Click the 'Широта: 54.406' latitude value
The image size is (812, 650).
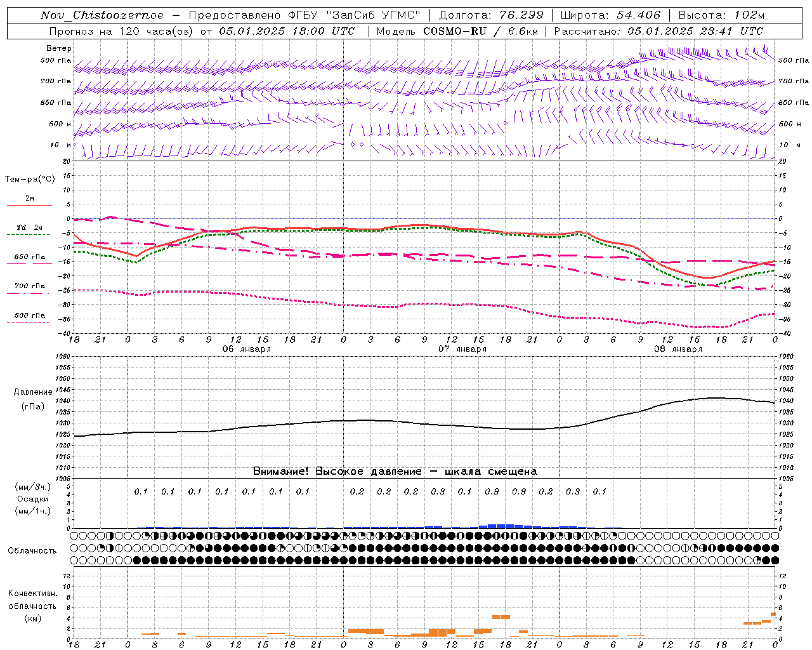click(610, 15)
